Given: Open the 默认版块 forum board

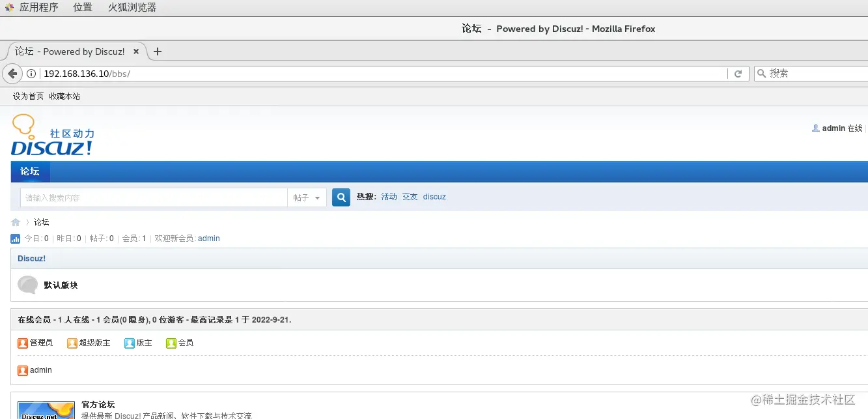Looking at the screenshot, I should 61,285.
